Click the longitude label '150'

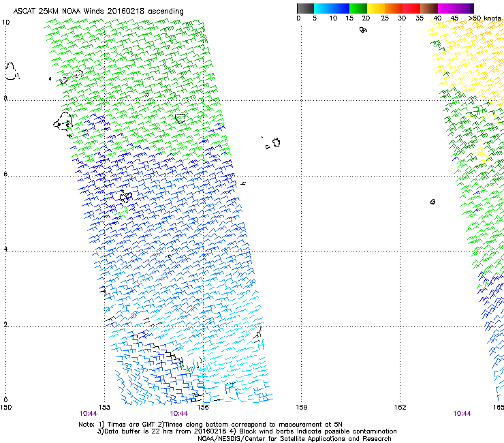5,408
